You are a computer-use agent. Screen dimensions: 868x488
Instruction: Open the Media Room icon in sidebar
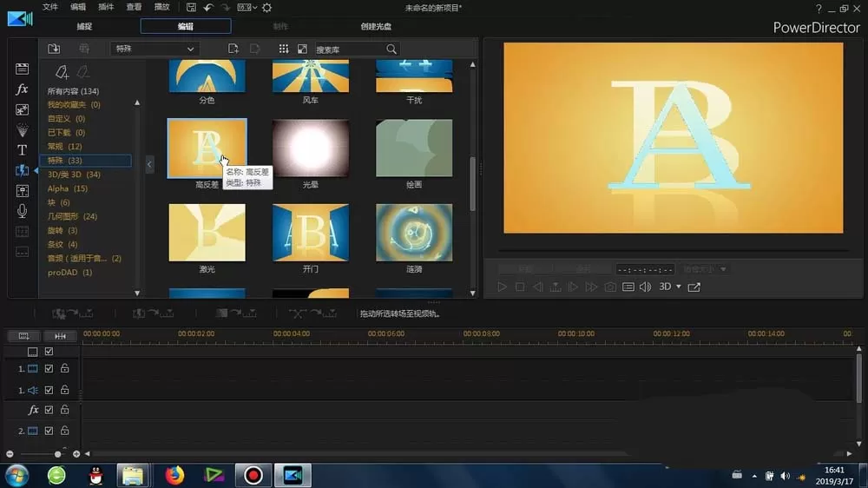(22, 69)
